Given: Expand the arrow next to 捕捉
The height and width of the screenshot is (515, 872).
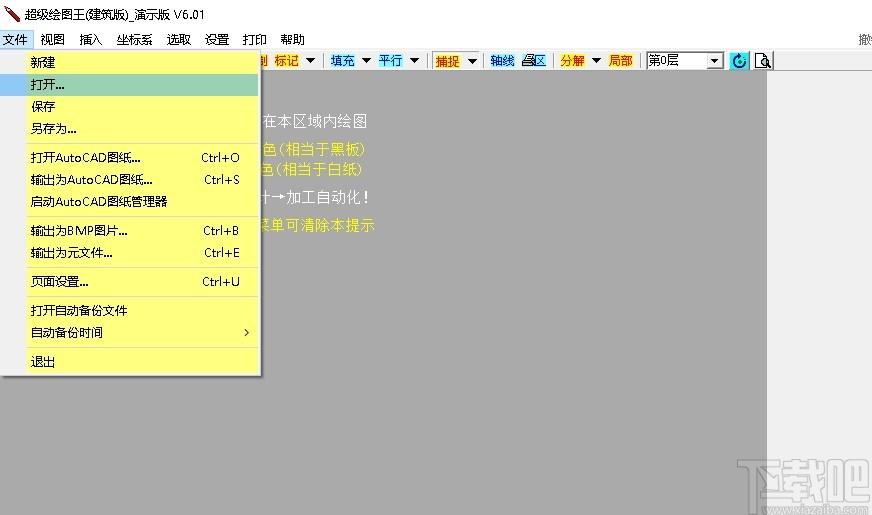Looking at the screenshot, I should coord(472,61).
